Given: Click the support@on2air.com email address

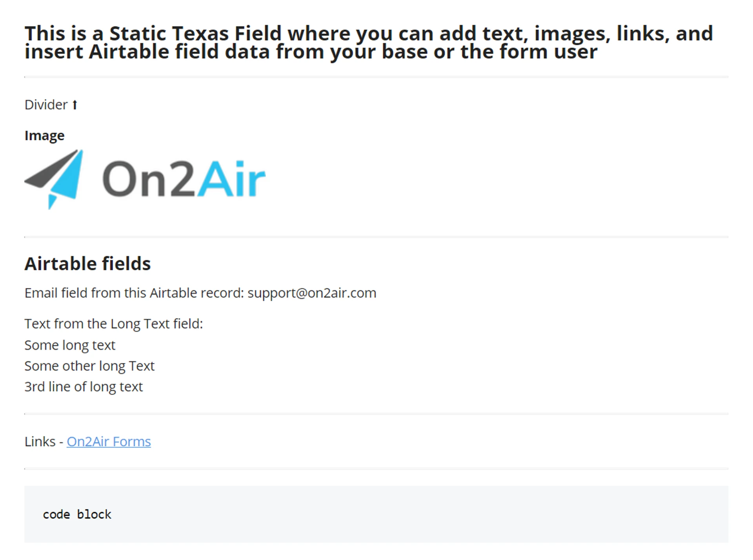Looking at the screenshot, I should pos(312,293).
